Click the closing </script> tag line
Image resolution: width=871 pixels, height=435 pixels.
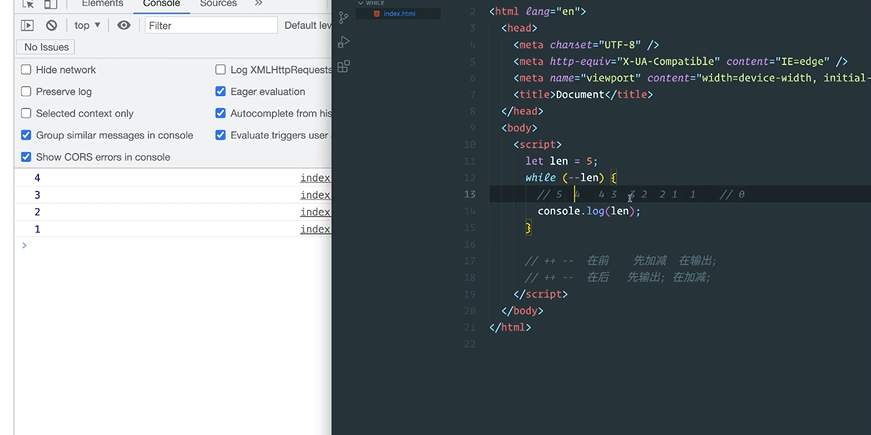click(x=540, y=294)
